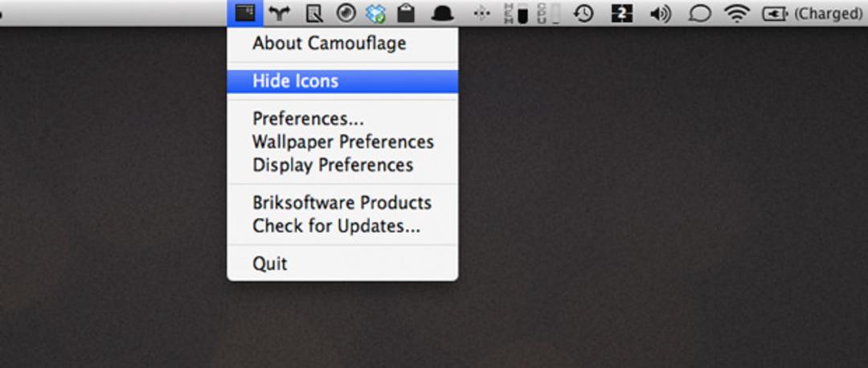Viewport: 868px width, 368px height.
Task: Click the bowler hat menu bar icon
Action: 442,14
